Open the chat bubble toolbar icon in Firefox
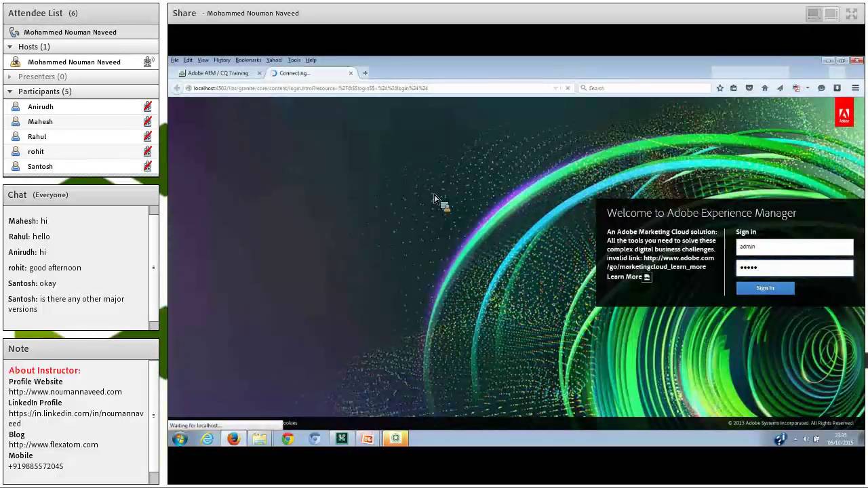Image resolution: width=868 pixels, height=488 pixels. 821,88
